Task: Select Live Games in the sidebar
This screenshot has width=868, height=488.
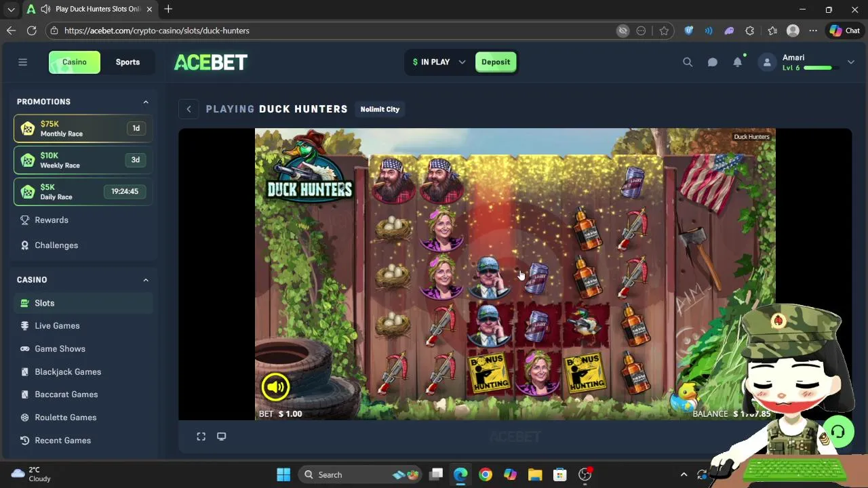Action: coord(83,326)
